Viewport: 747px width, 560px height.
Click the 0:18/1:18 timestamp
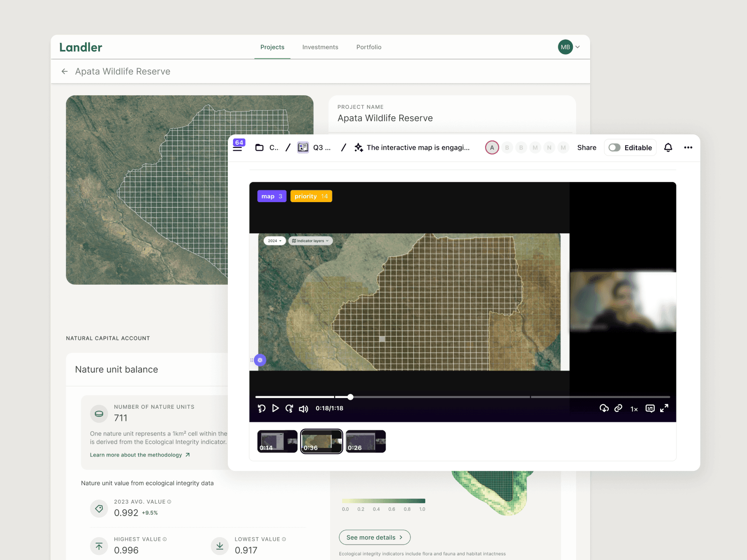click(330, 408)
